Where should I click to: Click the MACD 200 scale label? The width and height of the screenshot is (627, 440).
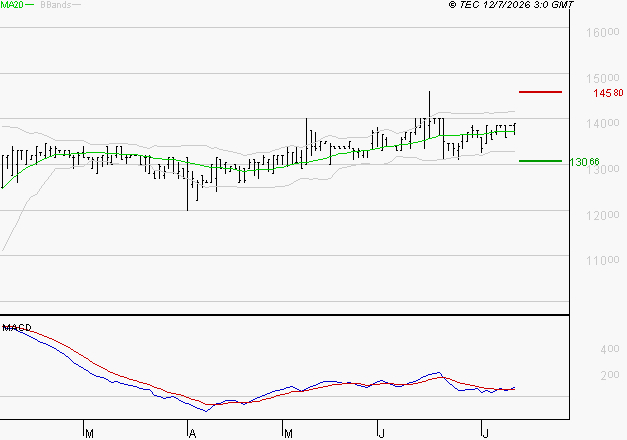click(610, 375)
